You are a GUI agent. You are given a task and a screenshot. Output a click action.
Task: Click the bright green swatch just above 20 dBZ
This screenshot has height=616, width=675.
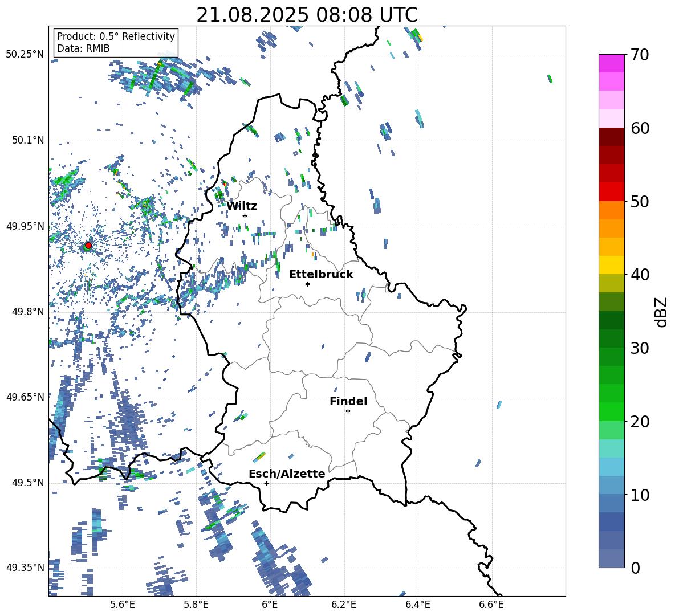coord(612,411)
